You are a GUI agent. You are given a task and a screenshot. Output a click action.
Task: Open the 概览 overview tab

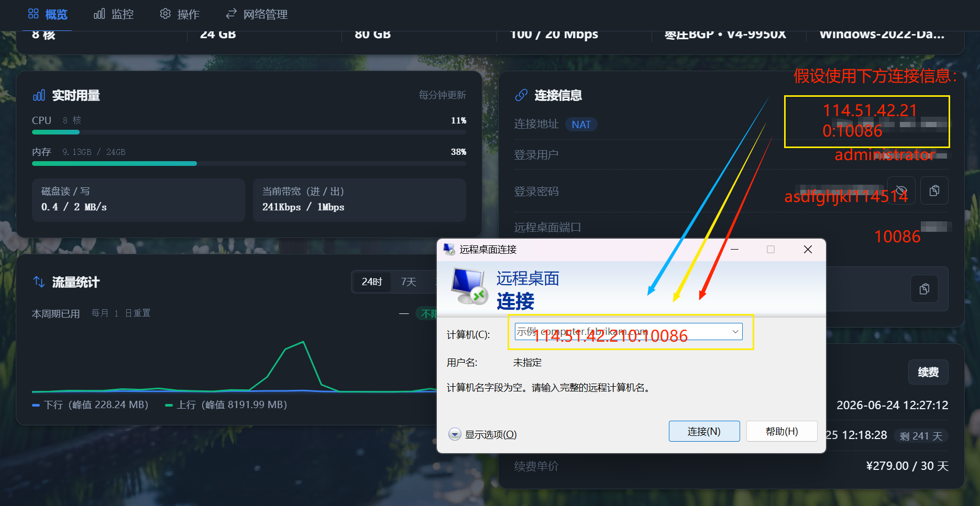48,14
